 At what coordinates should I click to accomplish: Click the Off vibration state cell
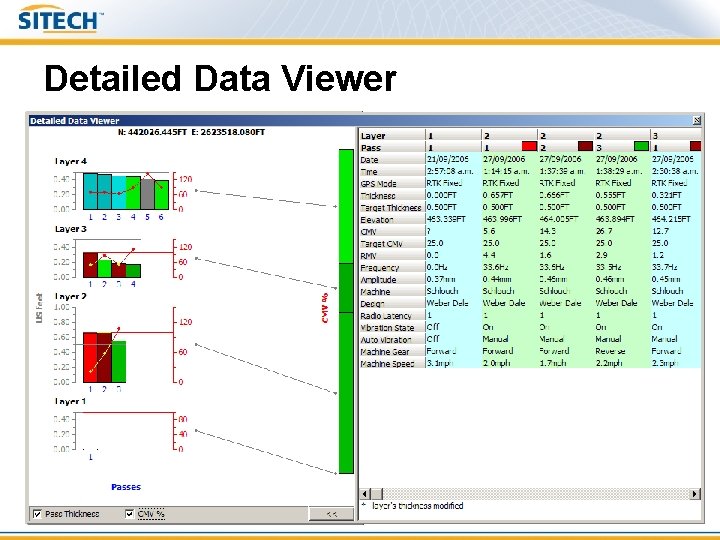pos(453,327)
